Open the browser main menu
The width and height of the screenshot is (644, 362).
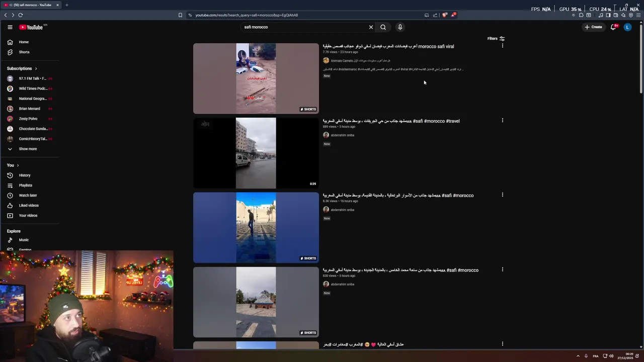point(639,15)
